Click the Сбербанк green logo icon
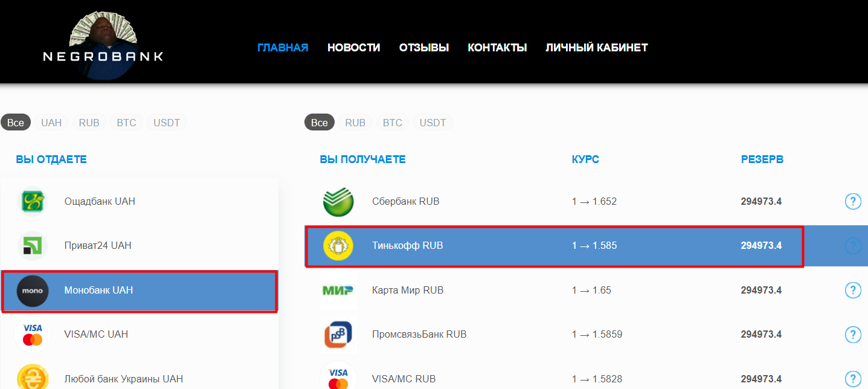The width and height of the screenshot is (868, 389). pos(338,202)
